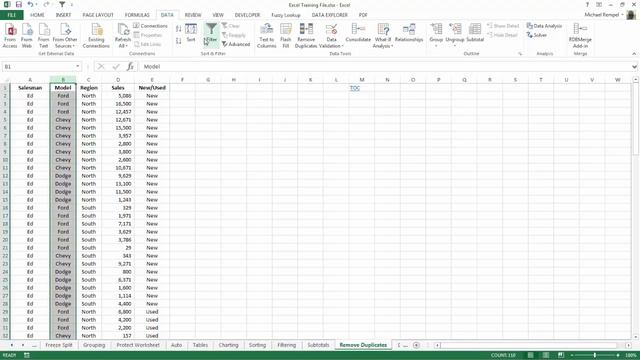Click the From Text import icon
640x360 pixels.
tap(43, 36)
